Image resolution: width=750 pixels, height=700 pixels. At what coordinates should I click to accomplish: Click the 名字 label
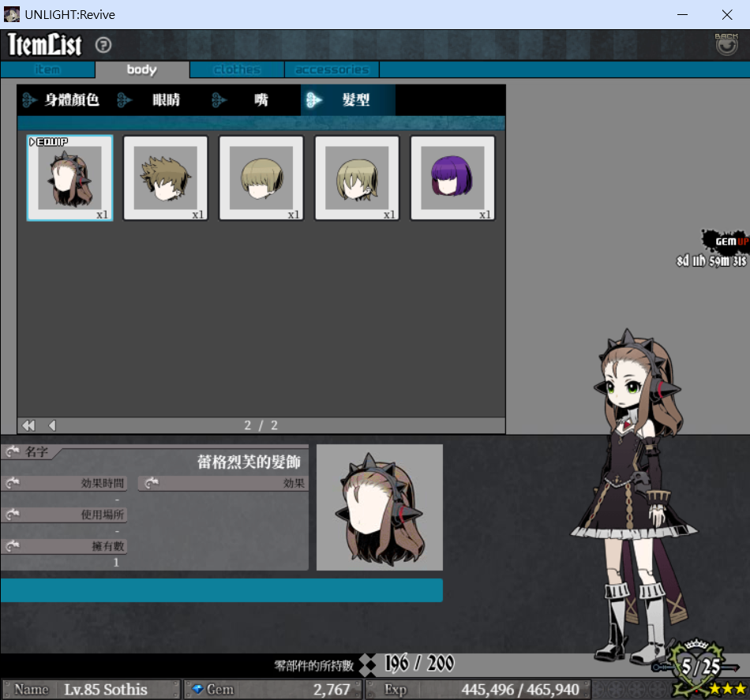coord(36,452)
